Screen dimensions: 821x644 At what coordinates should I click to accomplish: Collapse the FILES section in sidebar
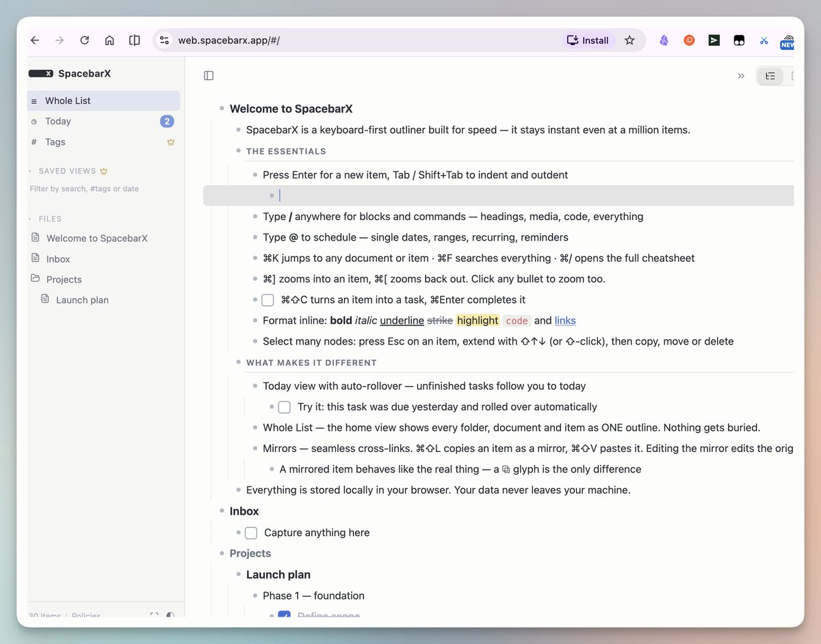[31, 219]
